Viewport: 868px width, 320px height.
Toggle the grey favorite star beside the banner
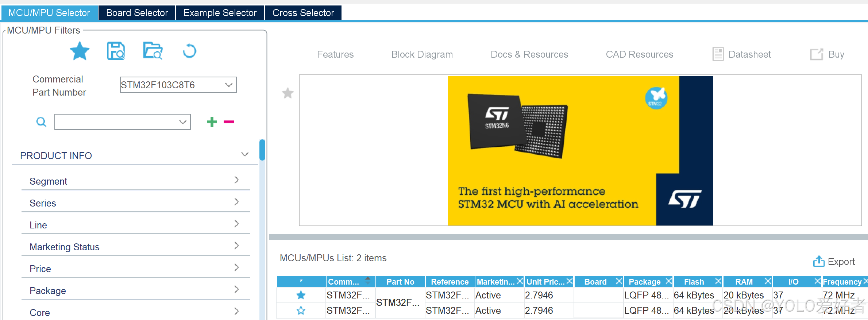pyautogui.click(x=288, y=93)
